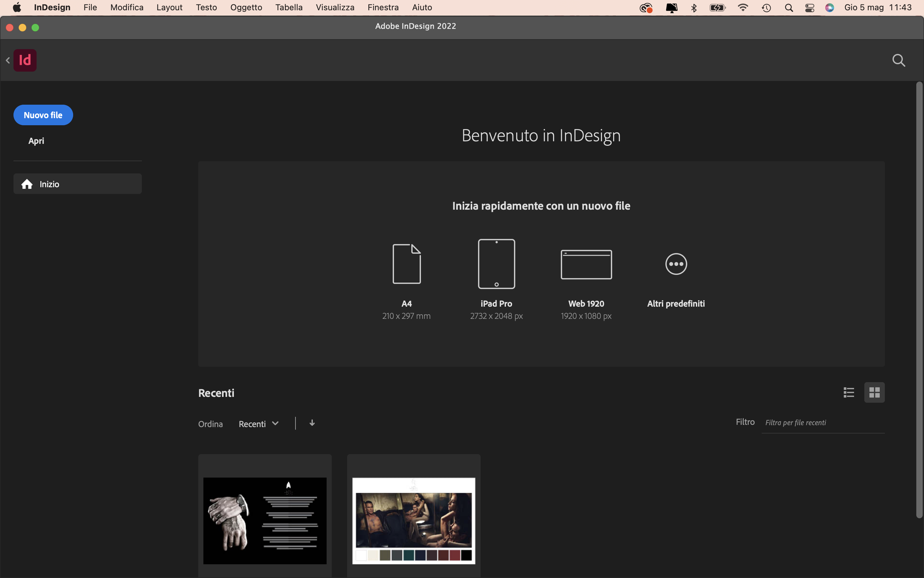The width and height of the screenshot is (924, 578).
Task: Open the Aiuto menu
Action: point(422,7)
